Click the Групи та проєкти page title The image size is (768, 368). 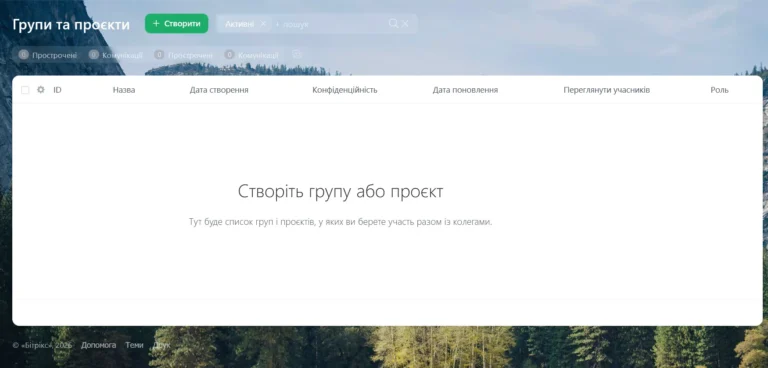click(71, 25)
